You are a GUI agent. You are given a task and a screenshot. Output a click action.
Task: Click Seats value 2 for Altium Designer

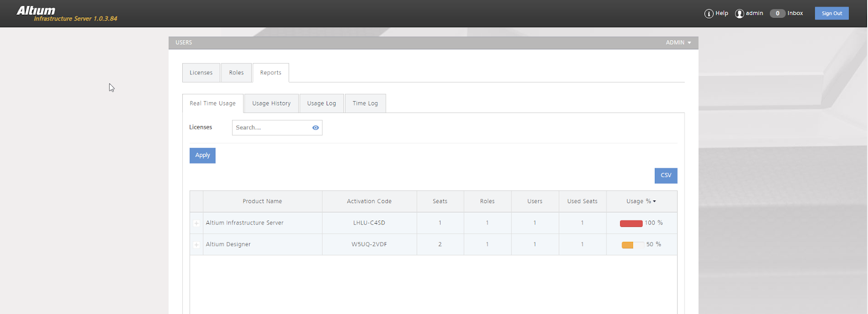click(x=440, y=244)
